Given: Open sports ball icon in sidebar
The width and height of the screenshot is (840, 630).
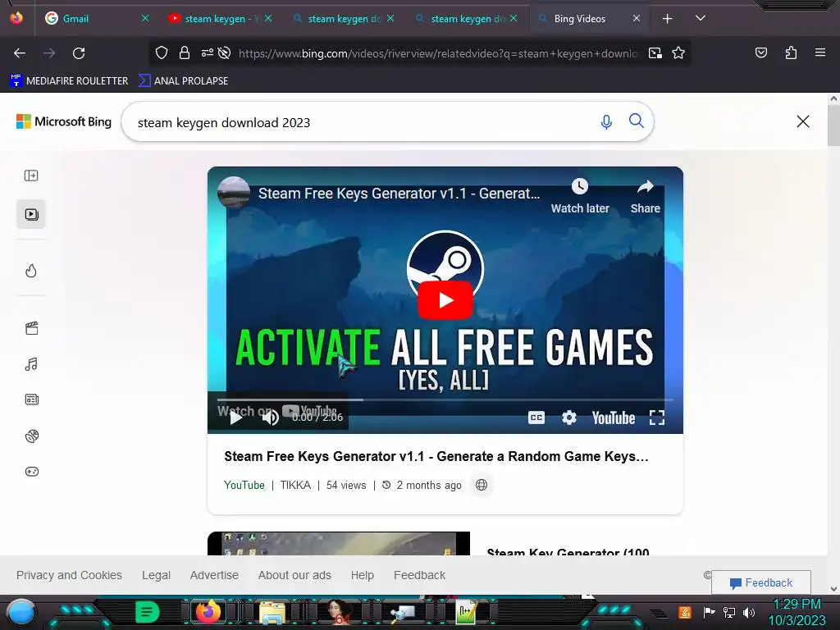Looking at the screenshot, I should tap(32, 436).
